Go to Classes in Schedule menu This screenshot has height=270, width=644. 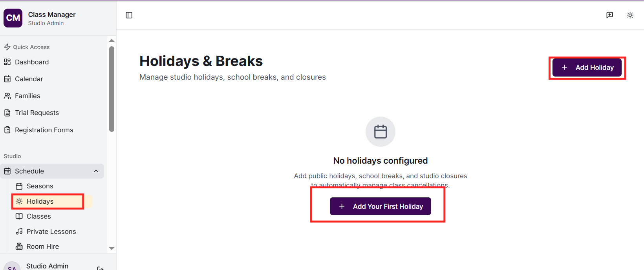click(x=38, y=216)
